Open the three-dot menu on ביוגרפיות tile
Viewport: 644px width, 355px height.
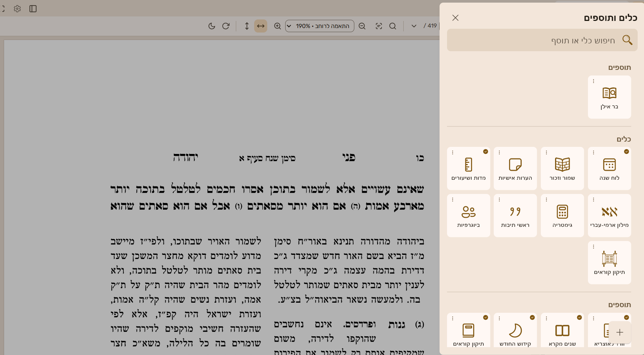452,200
